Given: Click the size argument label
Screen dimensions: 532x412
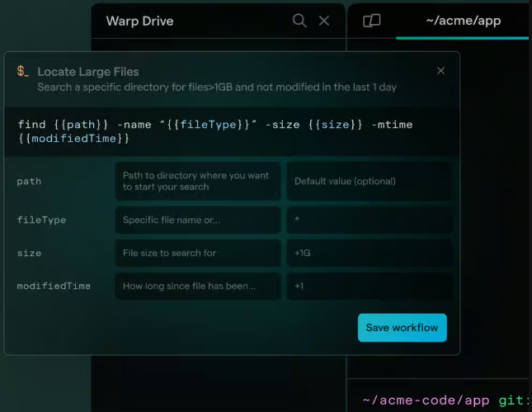Looking at the screenshot, I should (29, 253).
